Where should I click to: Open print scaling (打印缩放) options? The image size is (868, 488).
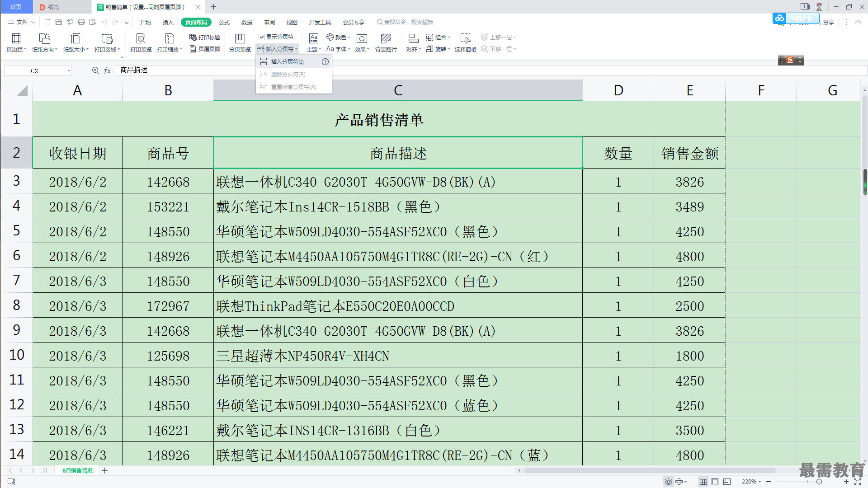tap(170, 43)
